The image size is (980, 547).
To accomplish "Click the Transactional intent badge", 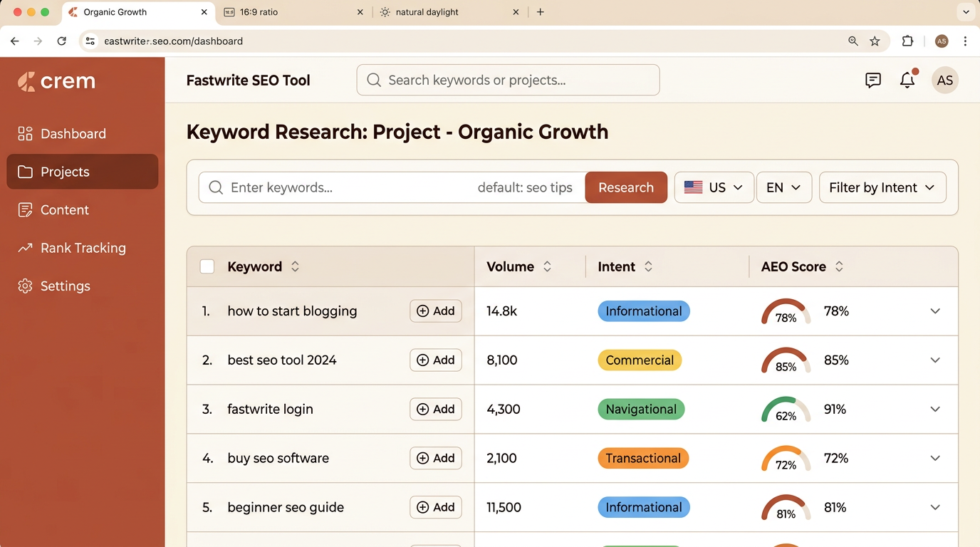I will pos(643,459).
